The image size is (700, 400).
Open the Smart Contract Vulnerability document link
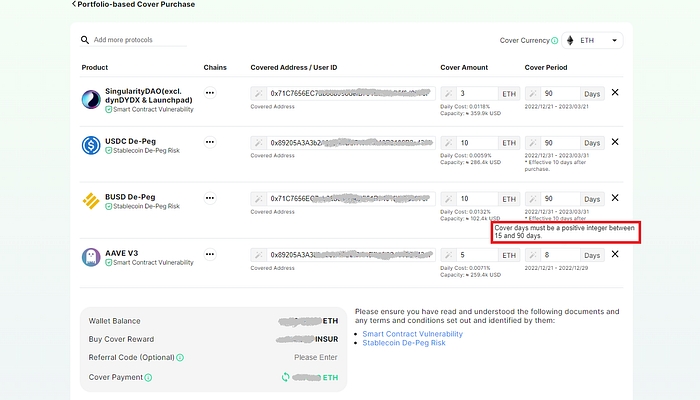[412, 333]
